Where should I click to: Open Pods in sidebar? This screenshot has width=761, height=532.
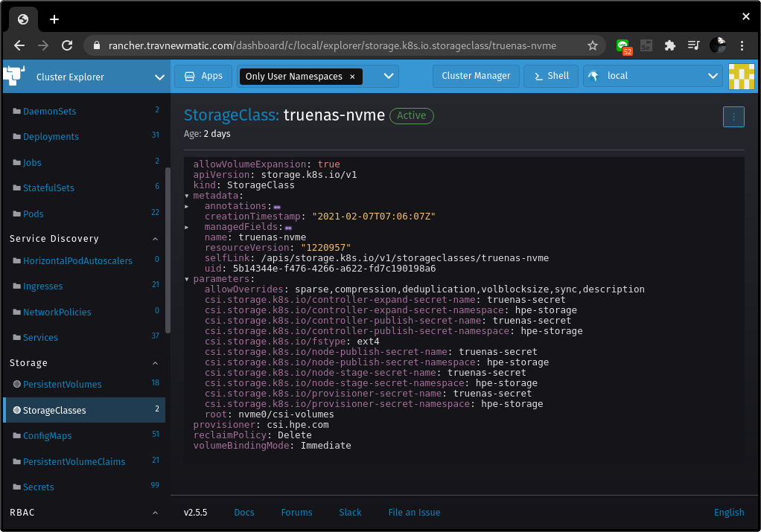[33, 214]
